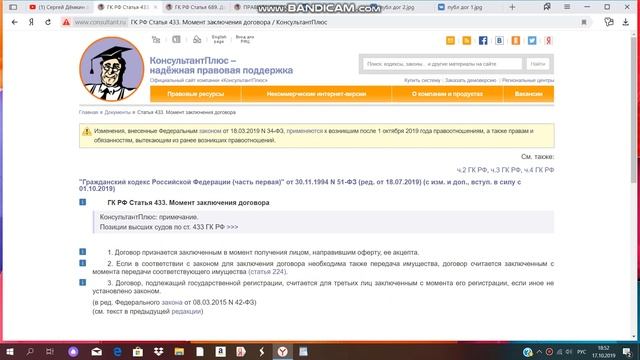Open the Yandex home button
640x360 pixels.
coord(31,22)
